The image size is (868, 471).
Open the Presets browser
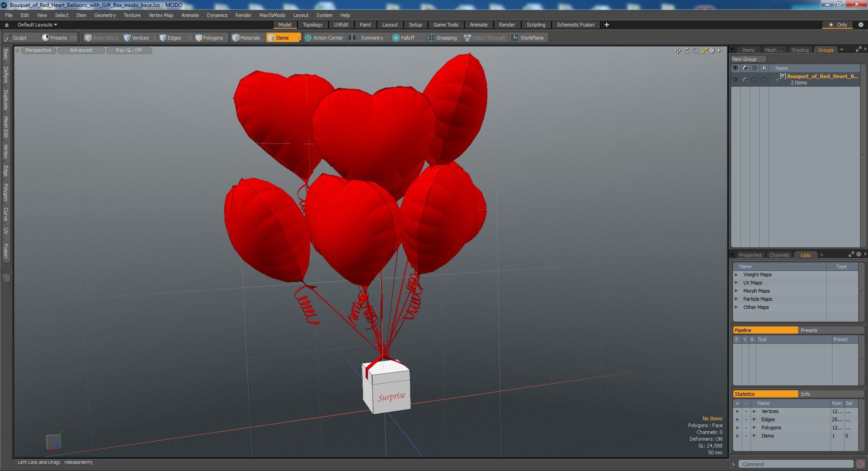point(58,38)
